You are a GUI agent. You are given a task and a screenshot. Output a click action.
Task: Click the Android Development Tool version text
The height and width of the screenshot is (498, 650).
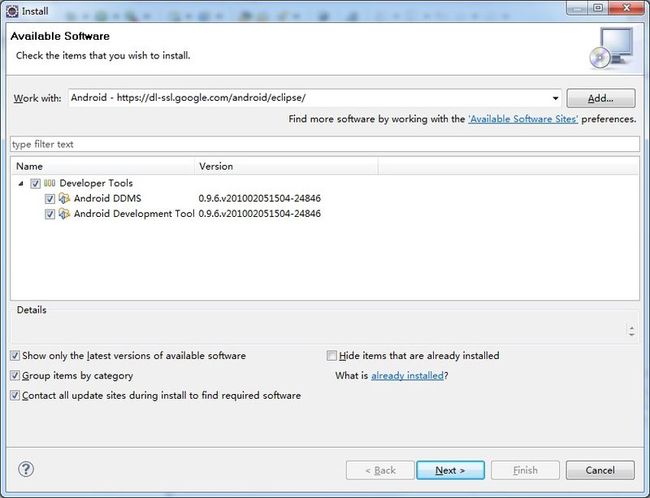(260, 214)
